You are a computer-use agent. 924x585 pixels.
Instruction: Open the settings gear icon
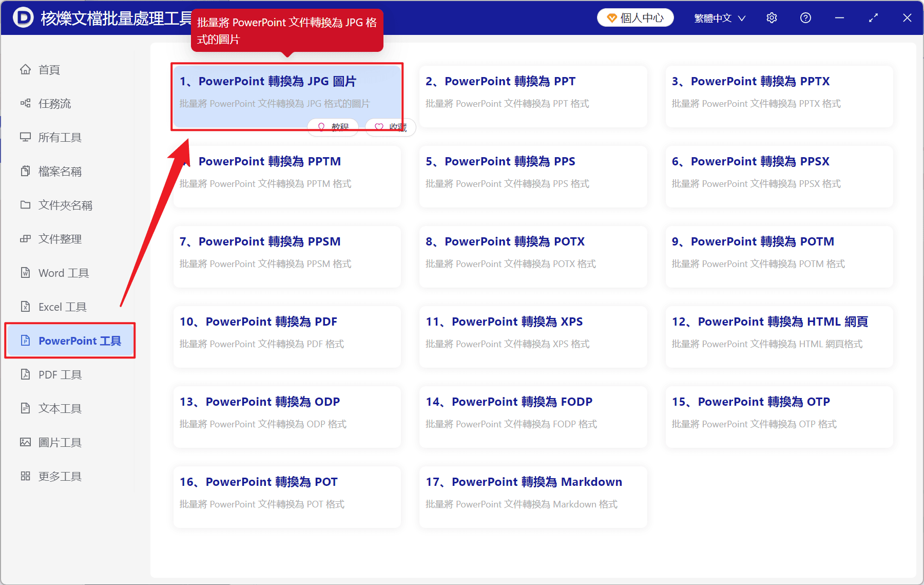(772, 18)
